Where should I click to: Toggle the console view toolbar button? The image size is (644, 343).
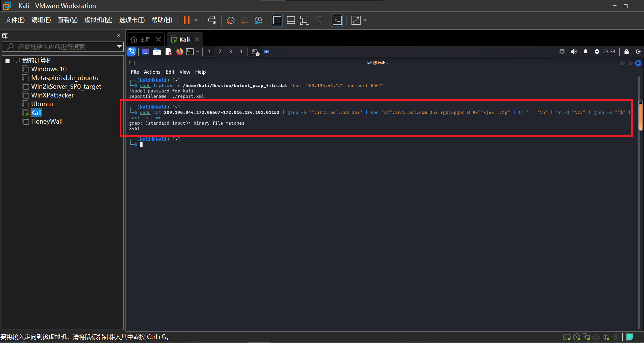coord(337,20)
